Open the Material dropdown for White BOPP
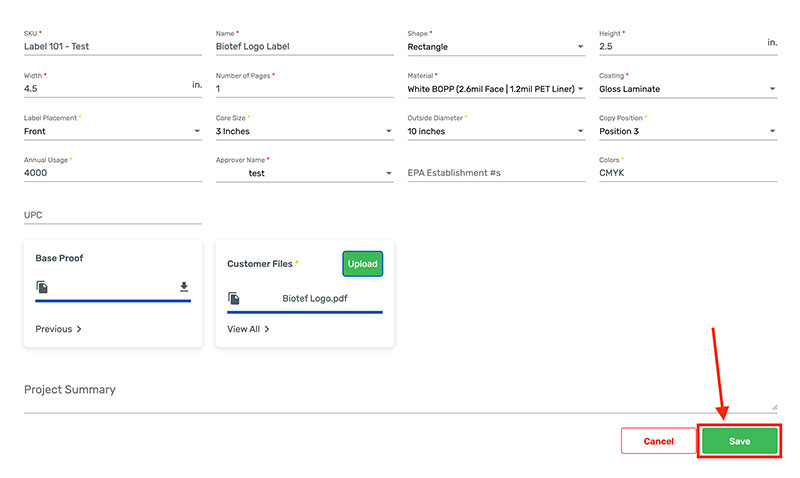 [x=496, y=89]
